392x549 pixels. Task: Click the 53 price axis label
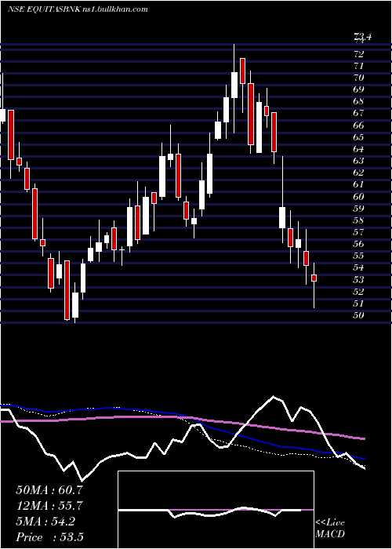(x=358, y=280)
